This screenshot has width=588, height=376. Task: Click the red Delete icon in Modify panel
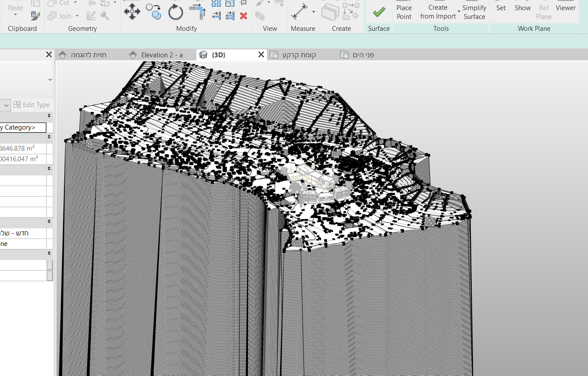(x=244, y=16)
